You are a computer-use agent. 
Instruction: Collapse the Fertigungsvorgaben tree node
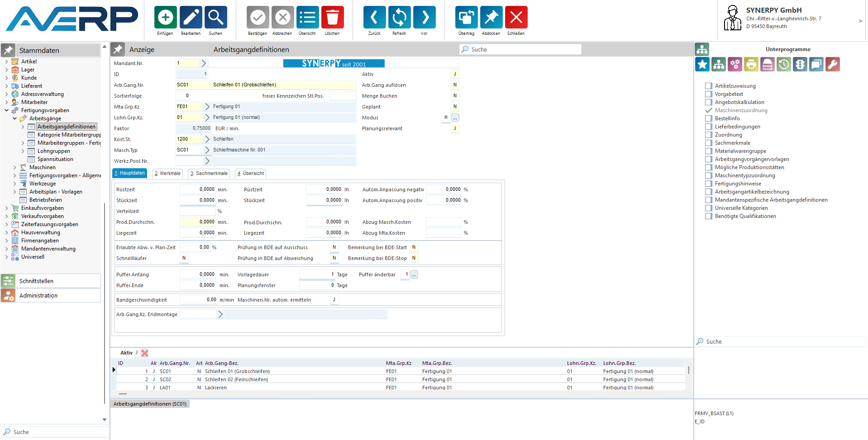7,110
